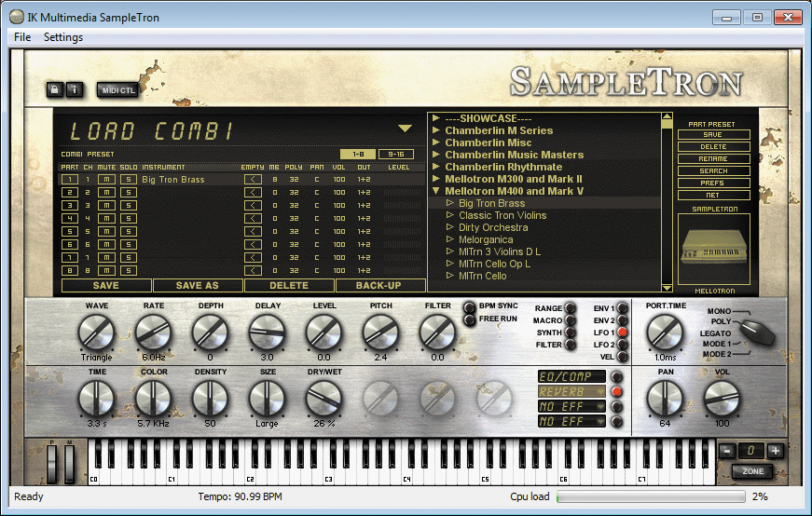The width and height of the screenshot is (812, 516).
Task: Select the VEL LED
Action: click(x=623, y=357)
